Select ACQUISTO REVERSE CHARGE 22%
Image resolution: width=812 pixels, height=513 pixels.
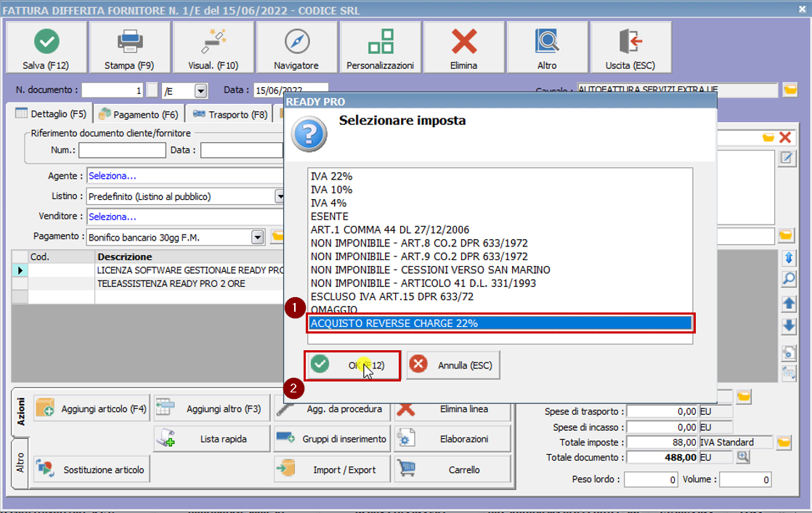click(x=500, y=323)
